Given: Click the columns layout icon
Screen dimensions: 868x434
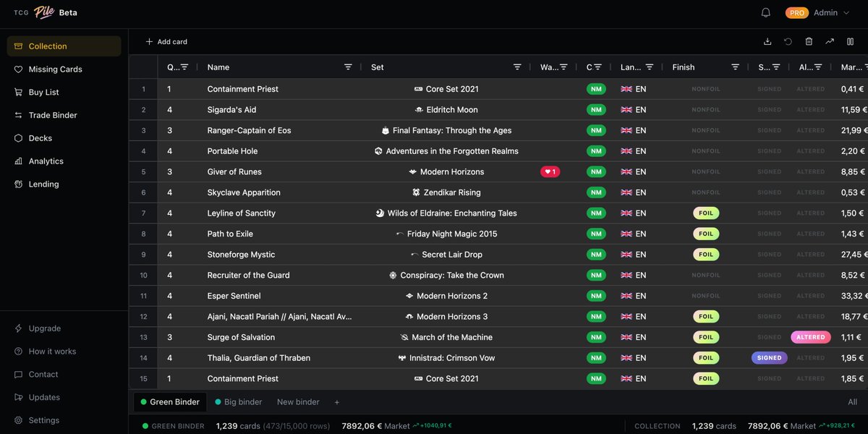Looking at the screenshot, I should pyautogui.click(x=851, y=41).
